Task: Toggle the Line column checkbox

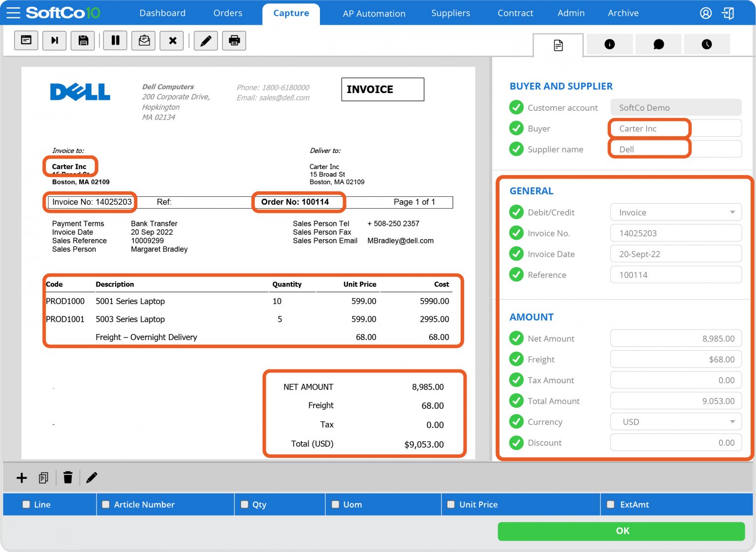Action: 26,504
